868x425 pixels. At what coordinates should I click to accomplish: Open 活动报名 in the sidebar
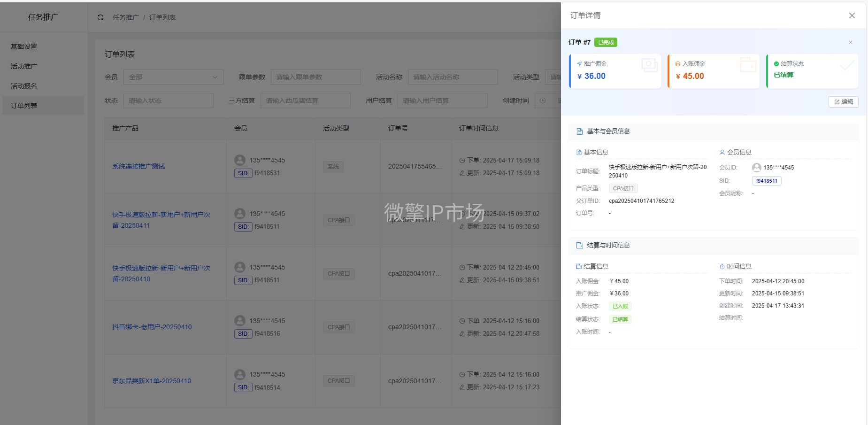coord(24,86)
